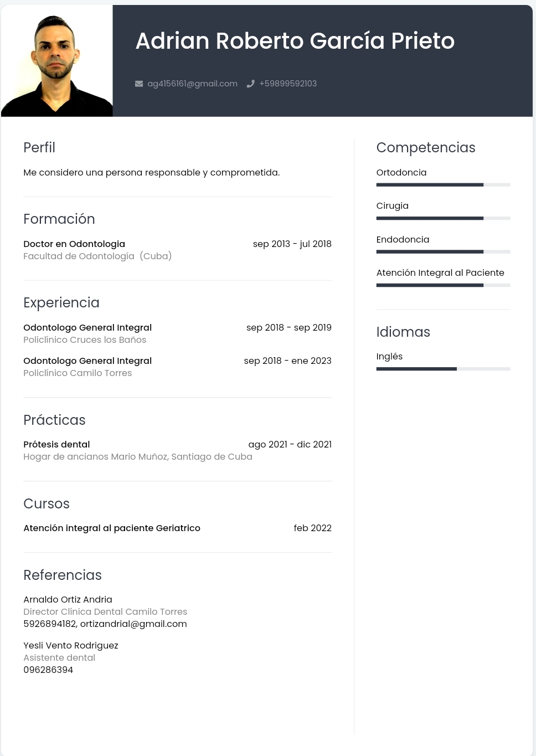Click the envelope email icon

139,84
